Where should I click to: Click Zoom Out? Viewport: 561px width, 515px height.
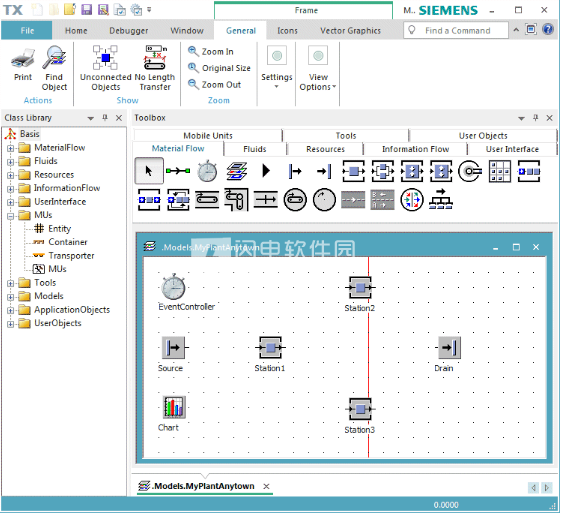pos(215,85)
